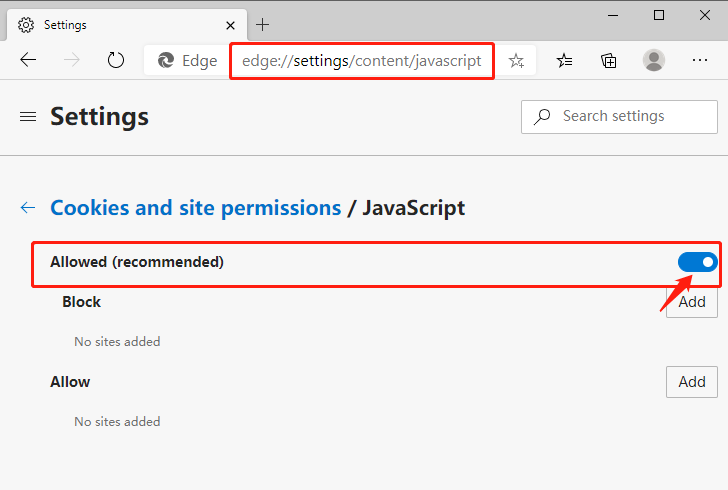This screenshot has height=490, width=728.
Task: Toggle Allowed (recommended) JavaScript switch
Action: 697,262
